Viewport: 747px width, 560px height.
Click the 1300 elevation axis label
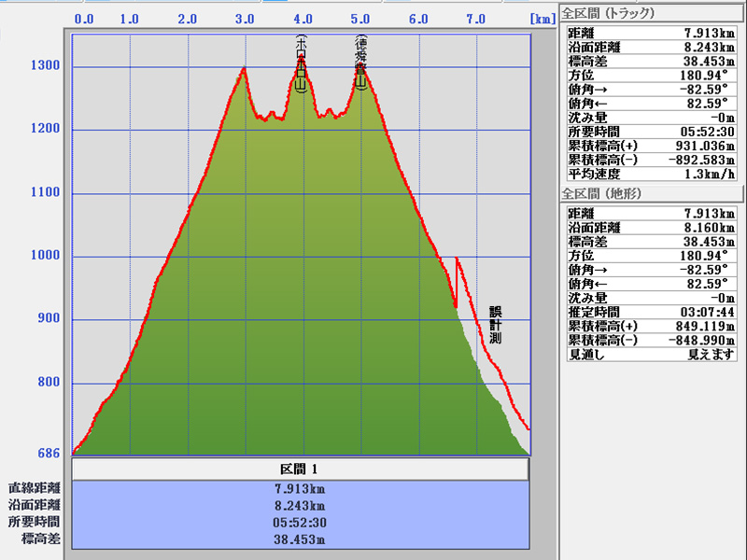point(44,66)
